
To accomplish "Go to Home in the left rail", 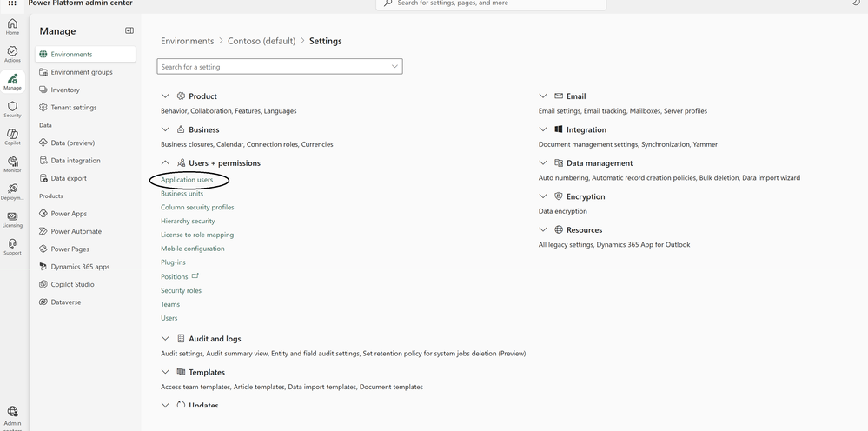I will [12, 26].
